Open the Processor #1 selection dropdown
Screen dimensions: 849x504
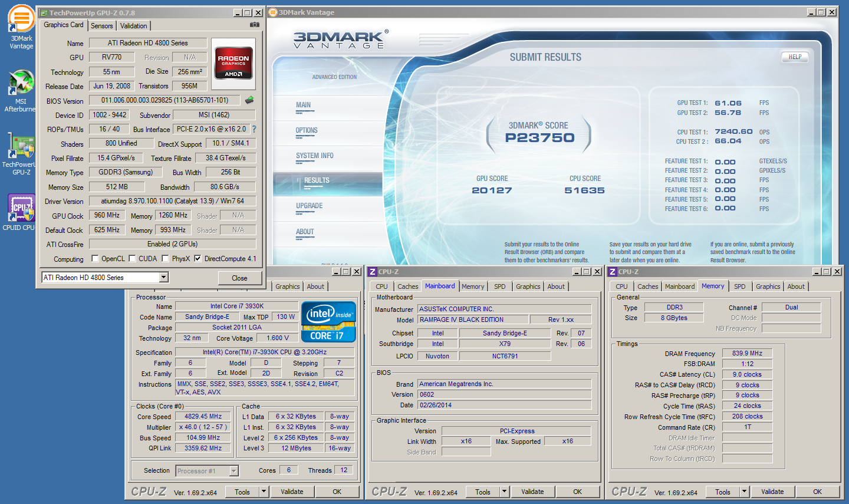[x=234, y=470]
